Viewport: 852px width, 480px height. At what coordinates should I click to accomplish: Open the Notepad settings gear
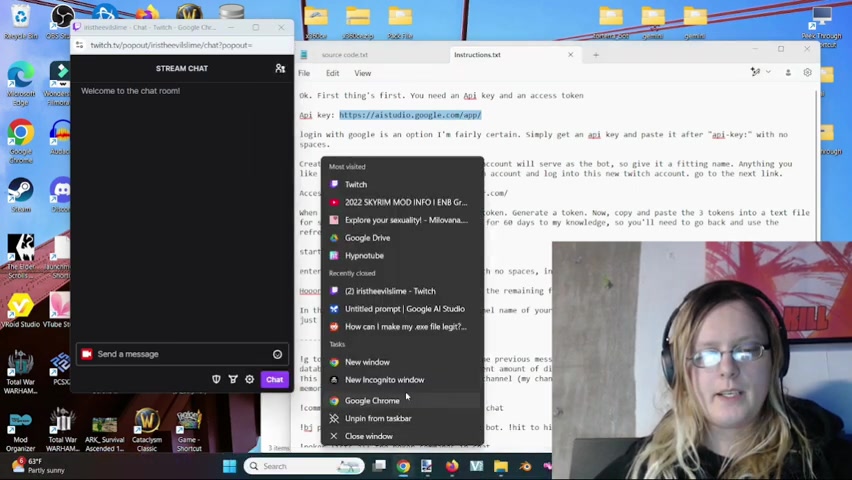click(807, 72)
